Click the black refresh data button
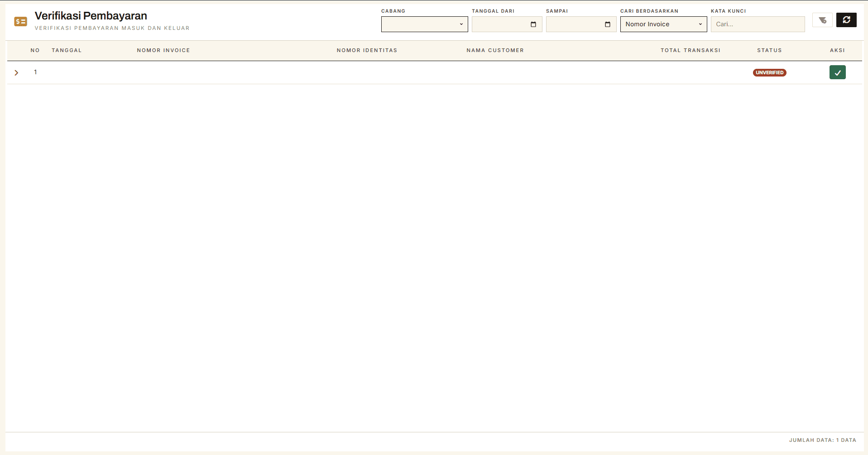 click(x=846, y=20)
